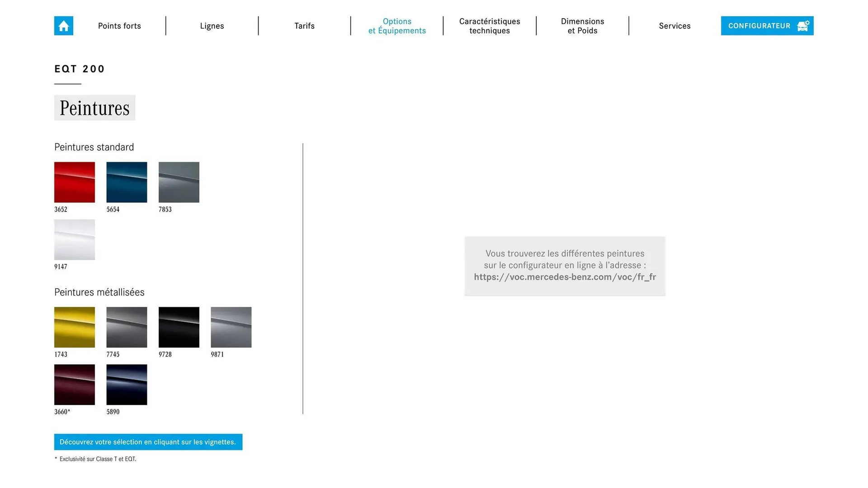This screenshot has width=868, height=488.
Task: Click the home icon
Action: 63,26
